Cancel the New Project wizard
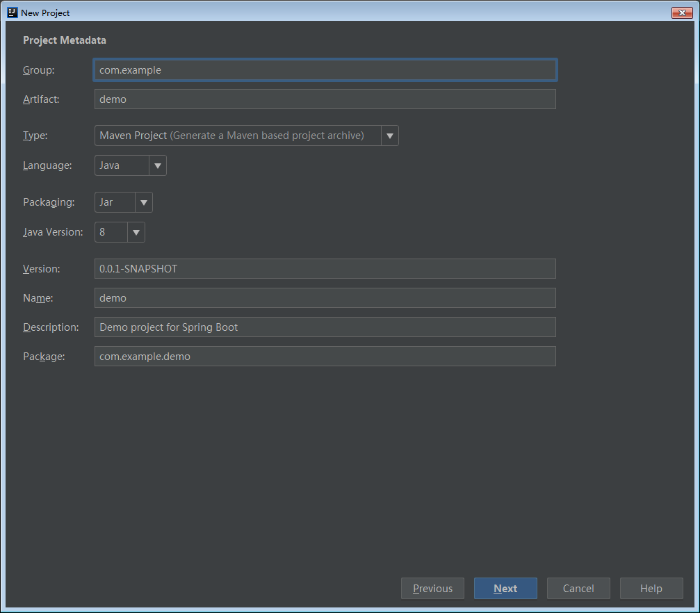Viewport: 700px width, 613px height. [x=578, y=589]
